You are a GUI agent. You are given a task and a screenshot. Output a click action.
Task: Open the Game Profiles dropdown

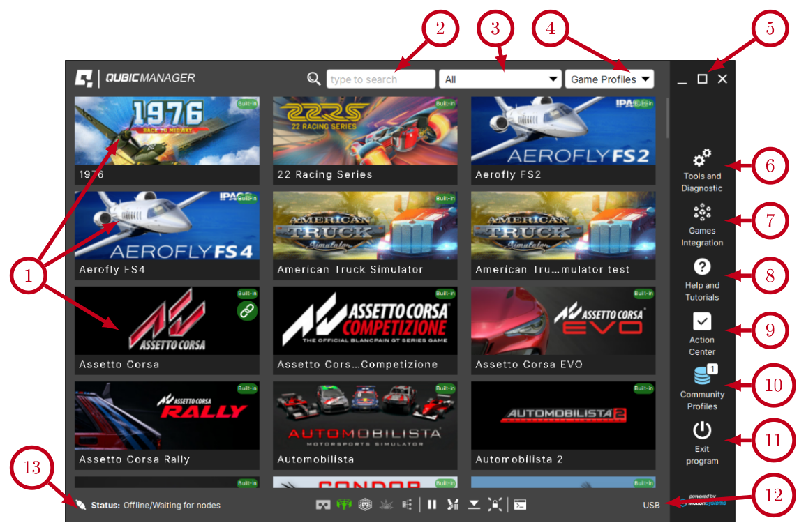click(609, 79)
